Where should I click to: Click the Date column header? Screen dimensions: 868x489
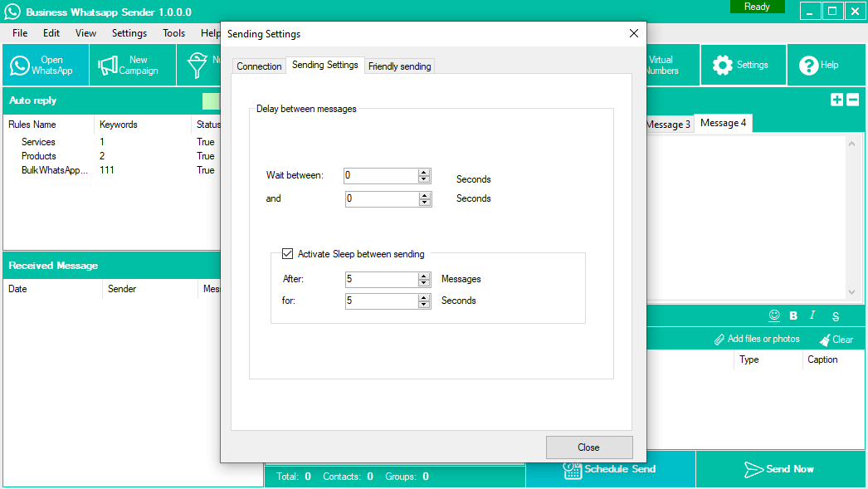click(52, 289)
